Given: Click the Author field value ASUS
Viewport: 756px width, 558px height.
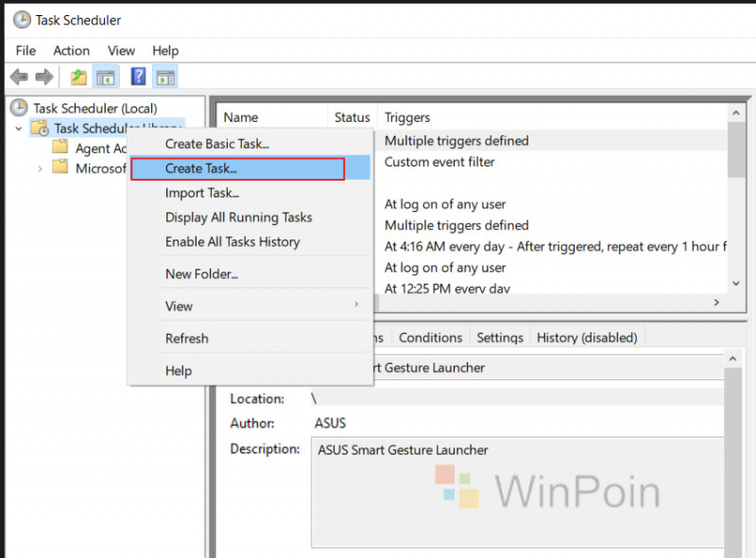Looking at the screenshot, I should (x=330, y=424).
